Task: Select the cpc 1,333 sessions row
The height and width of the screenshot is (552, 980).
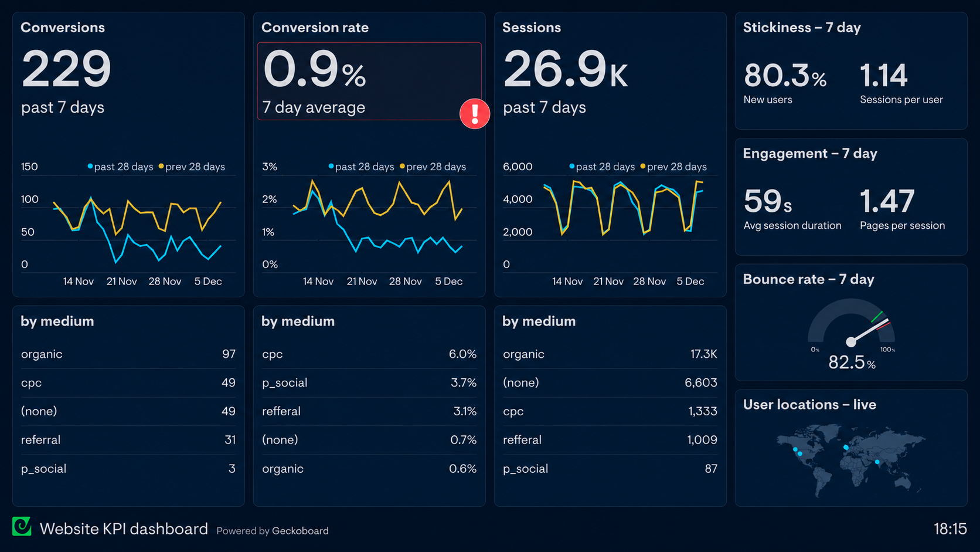Action: point(610,411)
